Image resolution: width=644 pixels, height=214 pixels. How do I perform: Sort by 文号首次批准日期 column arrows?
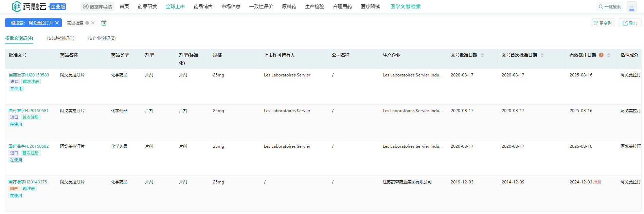[542, 55]
